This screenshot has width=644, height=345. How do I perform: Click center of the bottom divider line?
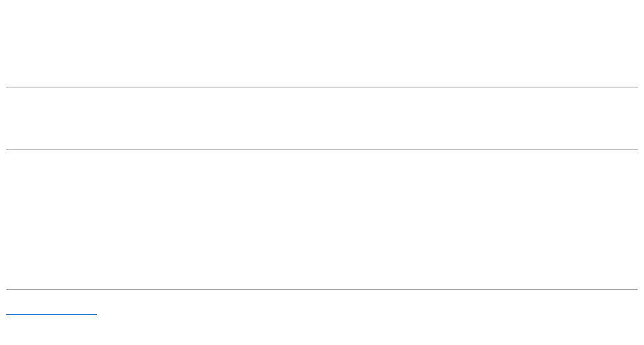coord(322,289)
